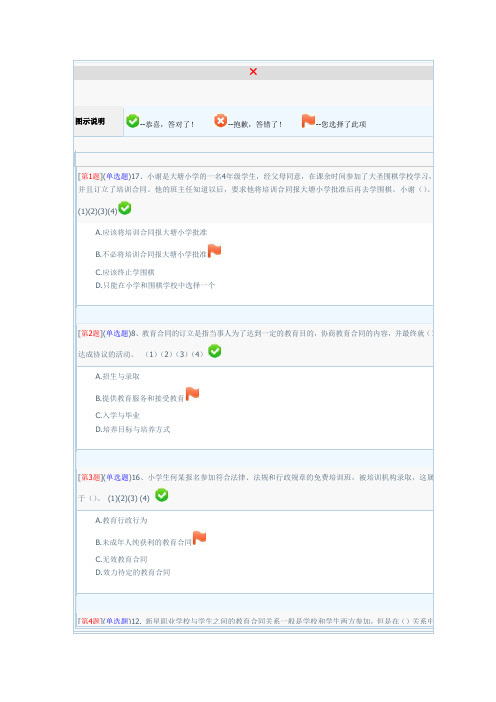Click the 答对了 legend text
The height and width of the screenshot is (702, 496).
[x=181, y=124]
